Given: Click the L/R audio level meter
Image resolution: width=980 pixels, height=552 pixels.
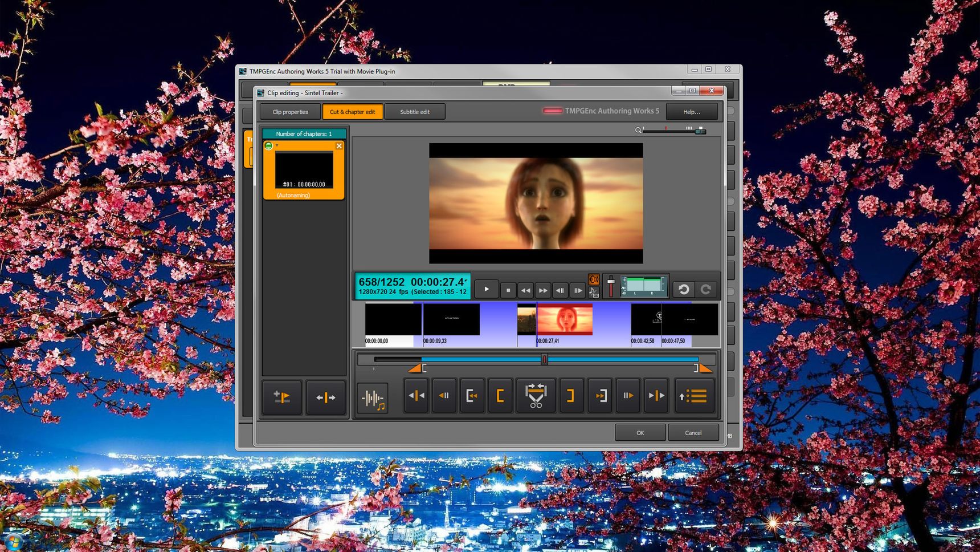Looking at the screenshot, I should click(644, 286).
